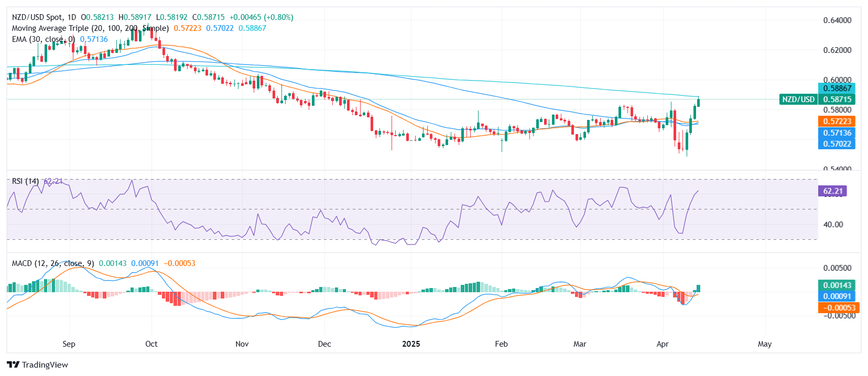Click the 0.62000 level on price axis
Viewport: 868px width, 376px height.
click(837, 50)
